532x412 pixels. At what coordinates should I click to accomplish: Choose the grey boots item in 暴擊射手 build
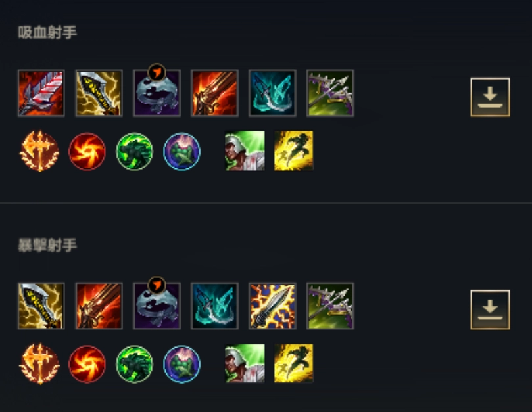pos(157,306)
